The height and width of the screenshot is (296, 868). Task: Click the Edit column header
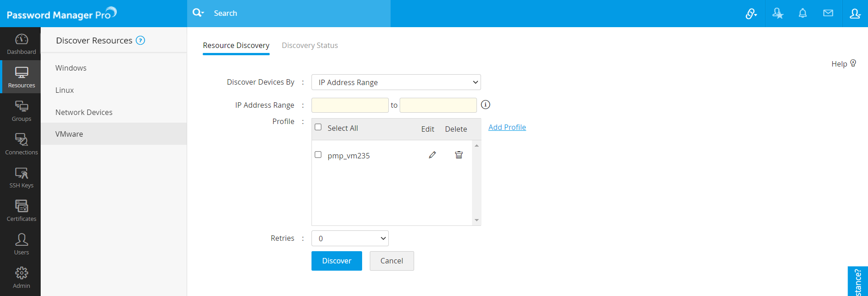point(428,129)
